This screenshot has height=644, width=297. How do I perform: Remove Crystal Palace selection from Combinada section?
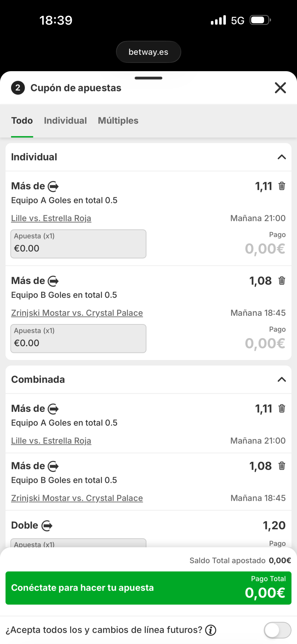click(282, 466)
